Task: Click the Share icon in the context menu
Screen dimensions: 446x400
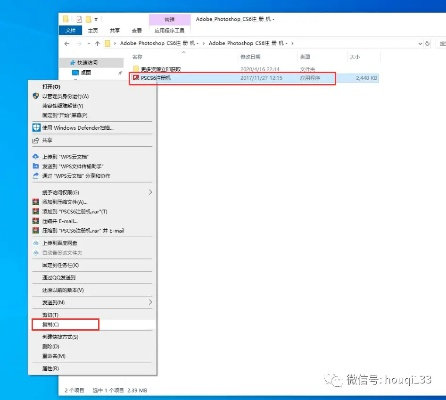Action: point(36,141)
